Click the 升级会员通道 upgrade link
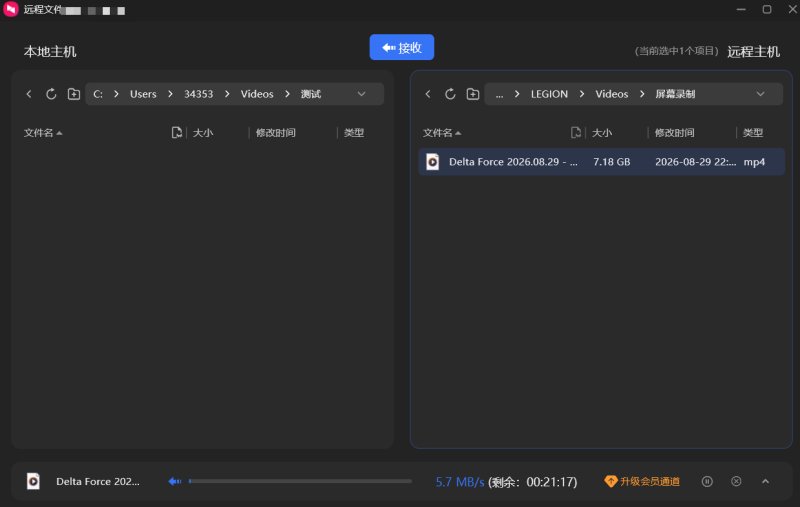This screenshot has height=507, width=800. point(642,481)
